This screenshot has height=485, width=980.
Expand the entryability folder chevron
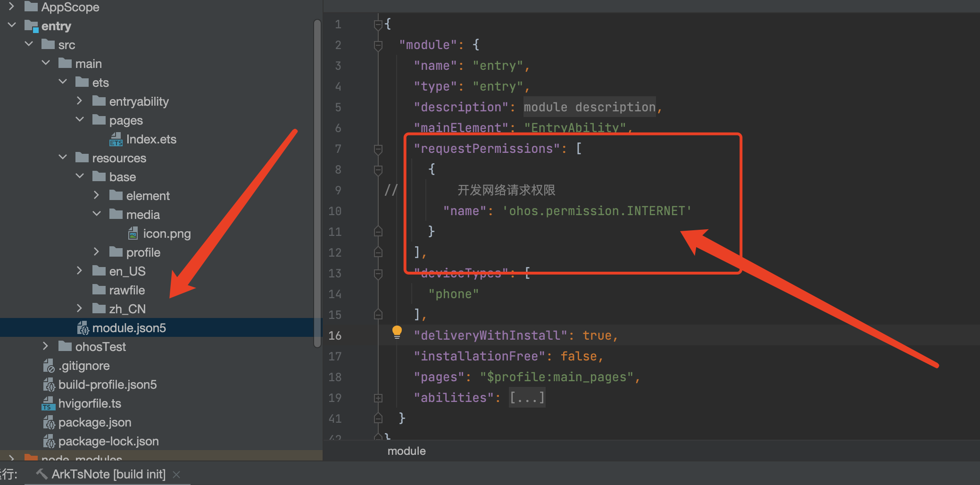pos(79,100)
